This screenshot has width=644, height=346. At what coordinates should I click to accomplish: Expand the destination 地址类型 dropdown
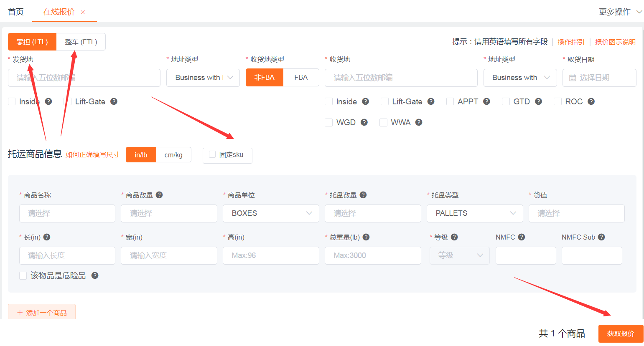pyautogui.click(x=520, y=78)
